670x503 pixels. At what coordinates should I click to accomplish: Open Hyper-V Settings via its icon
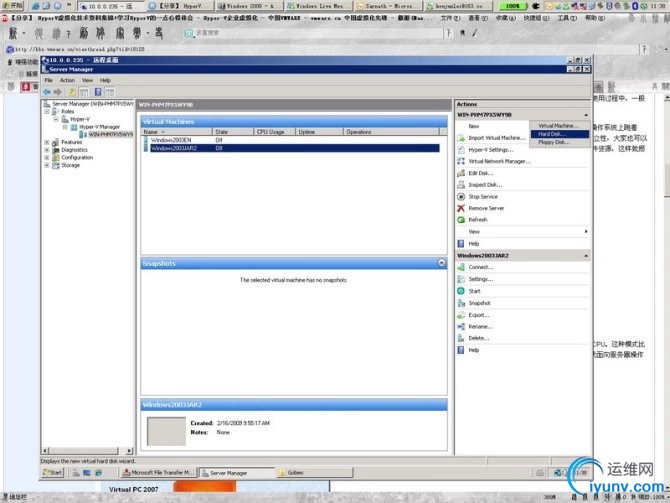(x=461, y=150)
